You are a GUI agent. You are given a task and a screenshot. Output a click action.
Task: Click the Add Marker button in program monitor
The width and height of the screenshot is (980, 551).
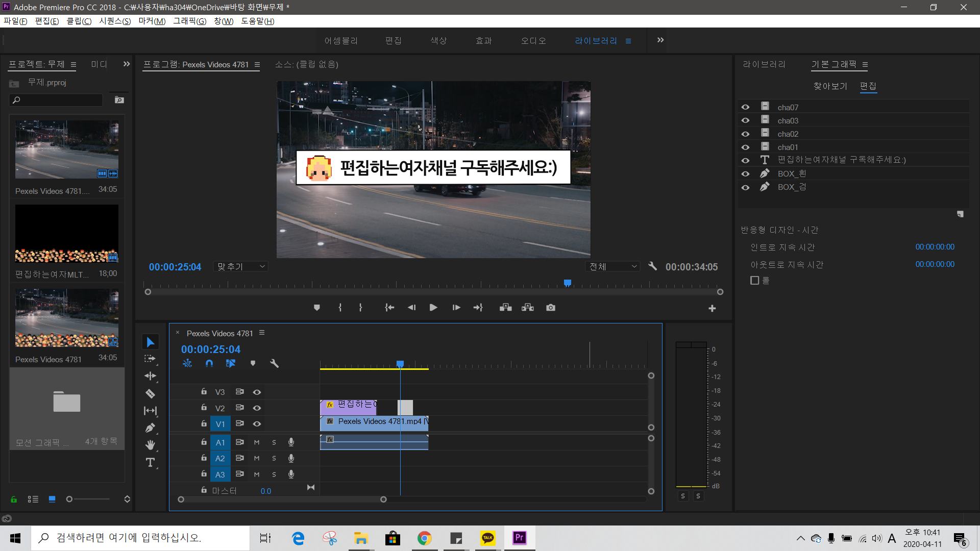[x=316, y=308]
